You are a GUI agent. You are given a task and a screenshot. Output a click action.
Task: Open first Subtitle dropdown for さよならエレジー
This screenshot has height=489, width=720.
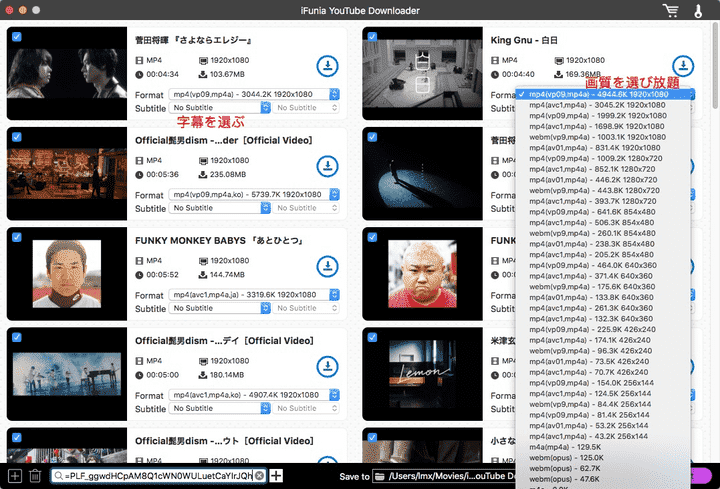coord(219,107)
